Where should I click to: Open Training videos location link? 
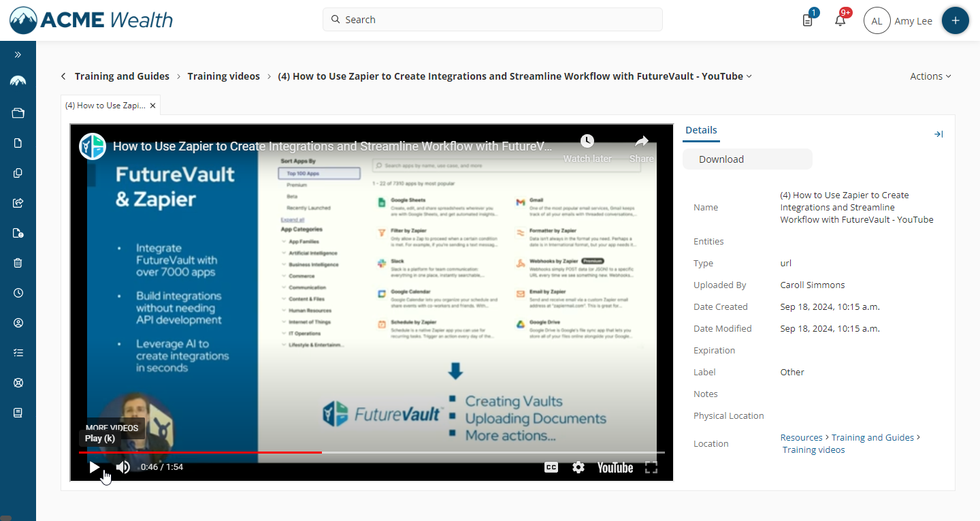point(814,449)
